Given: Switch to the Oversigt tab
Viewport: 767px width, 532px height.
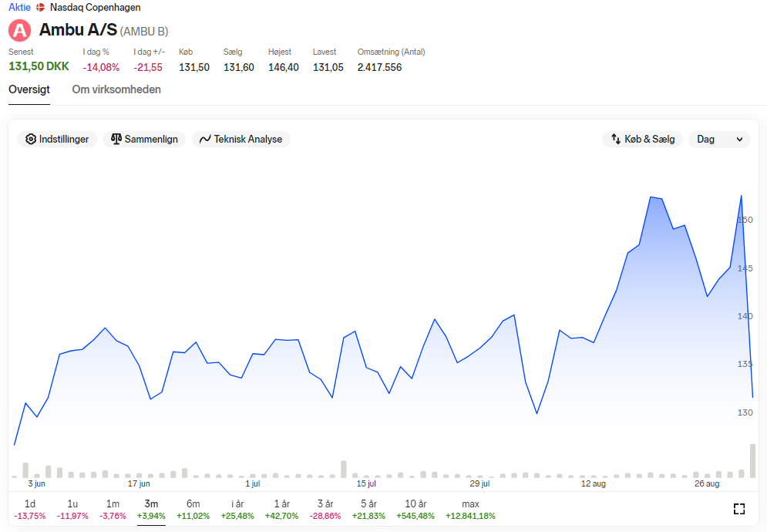Looking at the screenshot, I should click(29, 89).
